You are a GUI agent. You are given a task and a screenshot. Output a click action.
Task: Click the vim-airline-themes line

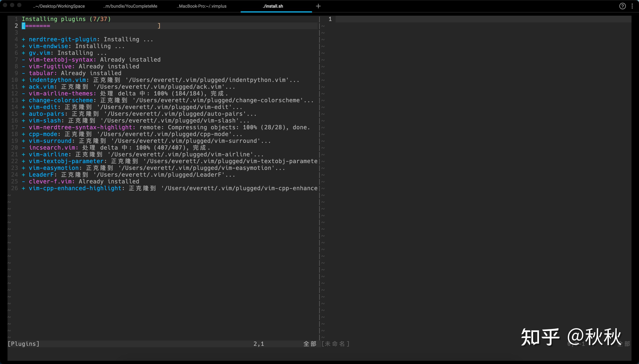pyautogui.click(x=125, y=93)
